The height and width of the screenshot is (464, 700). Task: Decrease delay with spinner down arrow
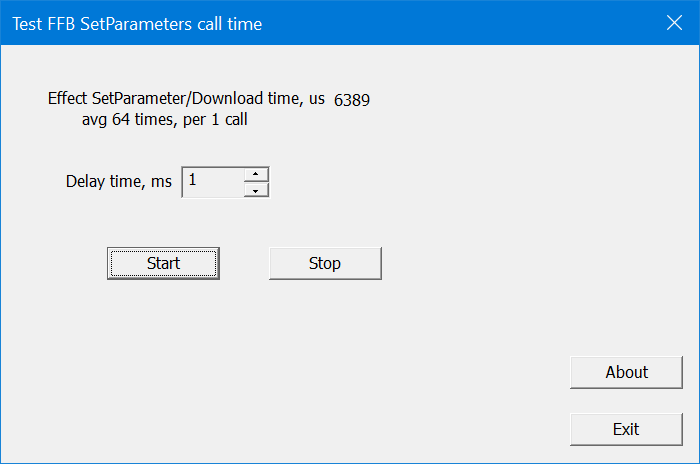tap(257, 190)
